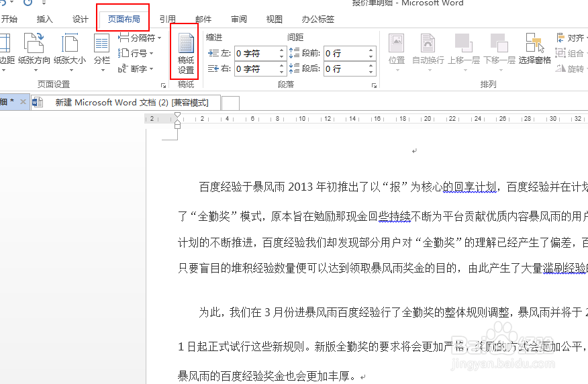The image size is (588, 384).
Task: Open the 视图 tab
Action: click(x=274, y=19)
